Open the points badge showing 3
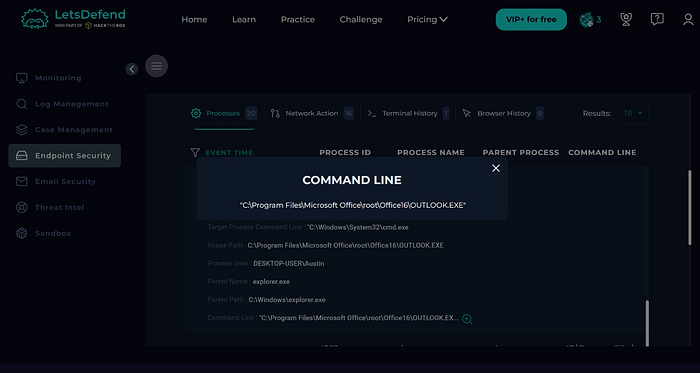This screenshot has width=700, height=373. pos(590,20)
